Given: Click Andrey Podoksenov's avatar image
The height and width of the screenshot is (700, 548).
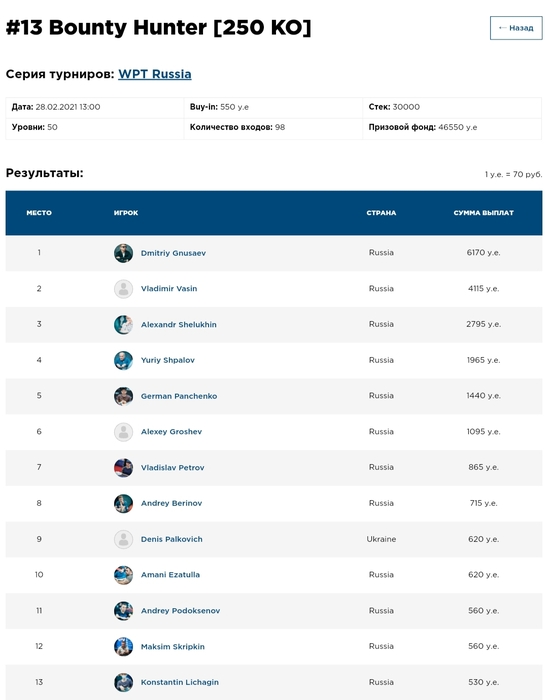Looking at the screenshot, I should point(124,611).
